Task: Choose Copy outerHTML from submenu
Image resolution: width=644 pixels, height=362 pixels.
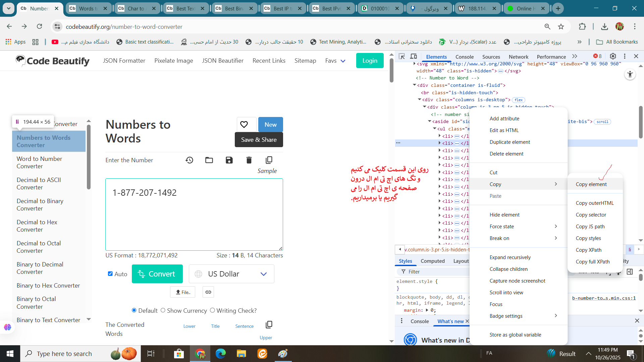Action: 594,203
